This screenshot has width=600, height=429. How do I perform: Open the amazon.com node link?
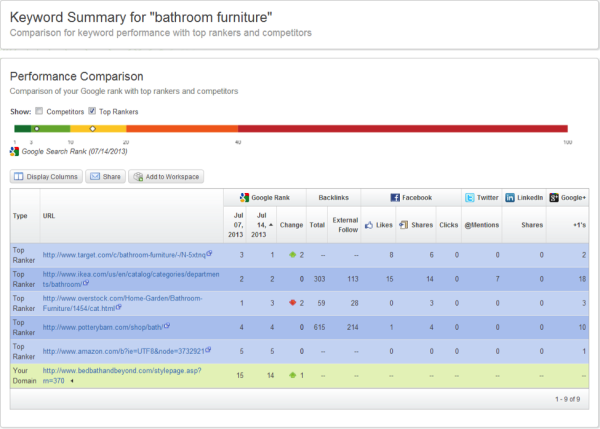124,351
